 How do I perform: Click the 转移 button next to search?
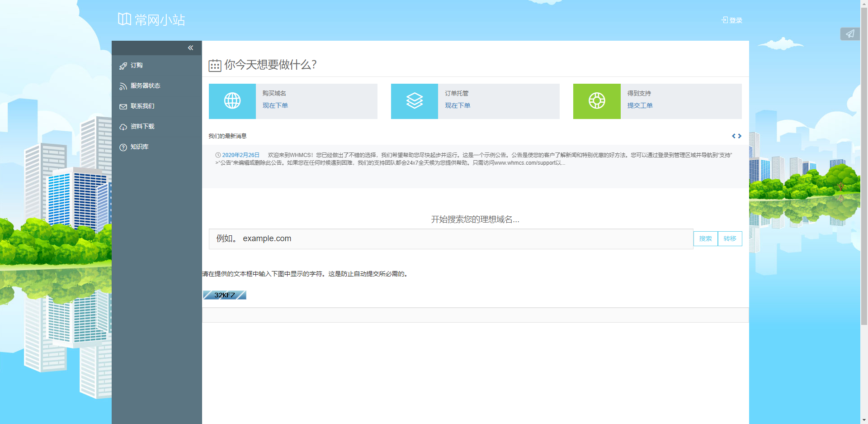(730, 238)
